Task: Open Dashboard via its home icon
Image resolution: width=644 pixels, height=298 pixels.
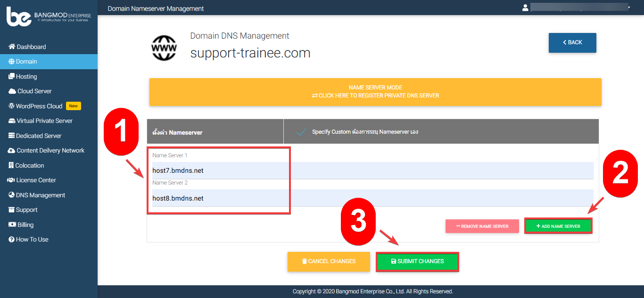Action: point(12,47)
